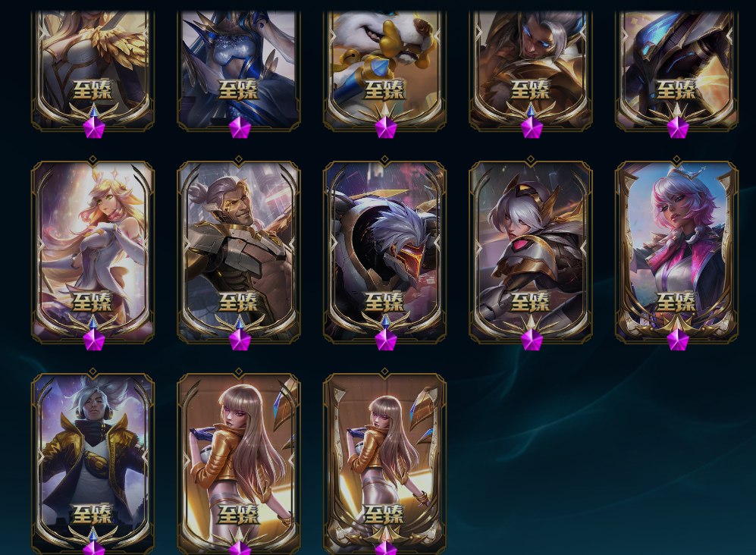Click the purple gem under the blue-dressed woman card
This screenshot has height=555, width=756.
coord(240,128)
